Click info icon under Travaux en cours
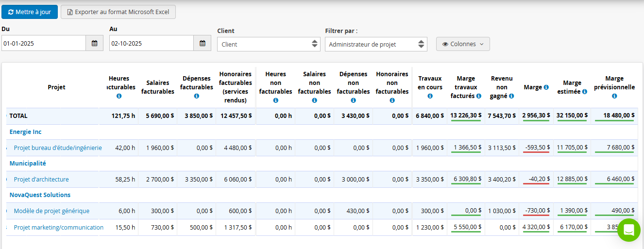The height and width of the screenshot is (249, 644). coord(430,96)
